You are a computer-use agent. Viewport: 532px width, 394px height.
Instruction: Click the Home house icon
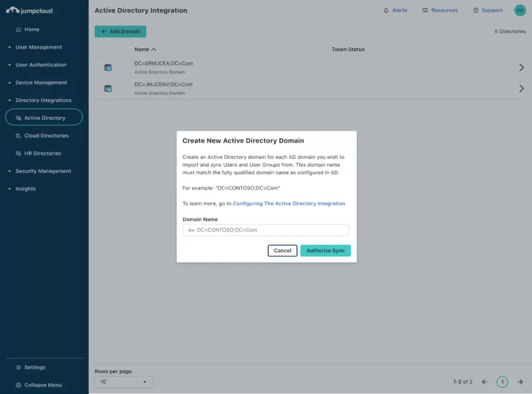19,30
